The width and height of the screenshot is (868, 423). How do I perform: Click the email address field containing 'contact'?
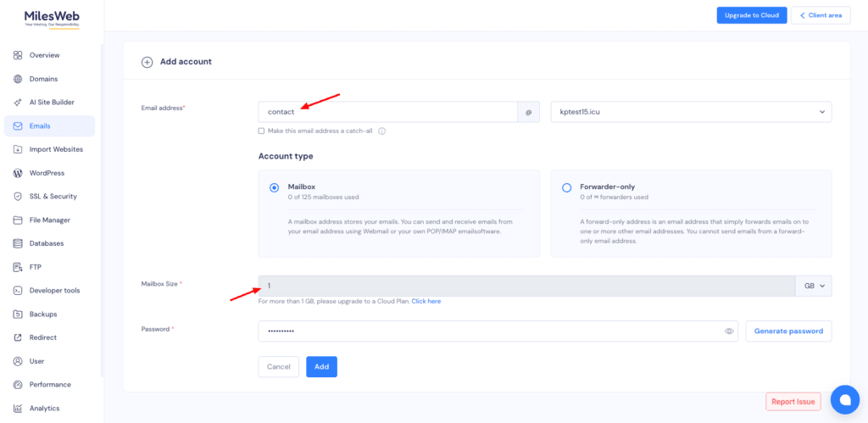[x=388, y=112]
